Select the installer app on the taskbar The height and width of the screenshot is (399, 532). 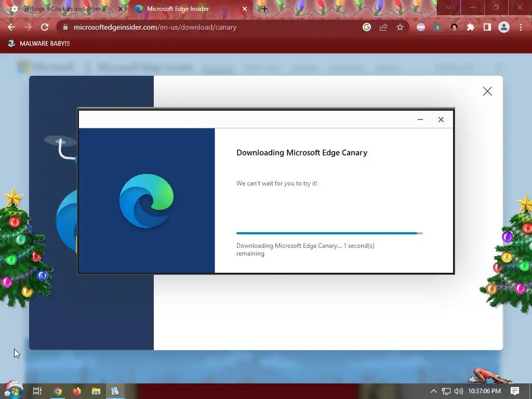[115, 391]
